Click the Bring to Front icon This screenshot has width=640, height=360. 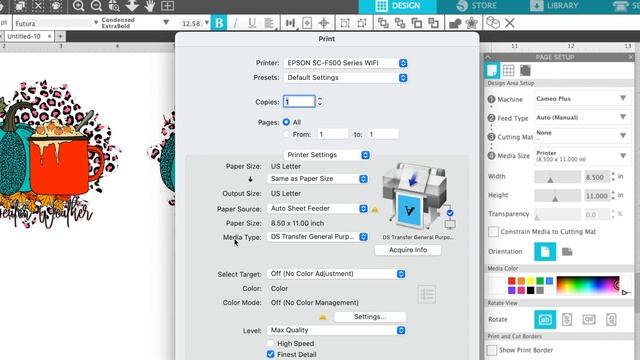click(383, 23)
